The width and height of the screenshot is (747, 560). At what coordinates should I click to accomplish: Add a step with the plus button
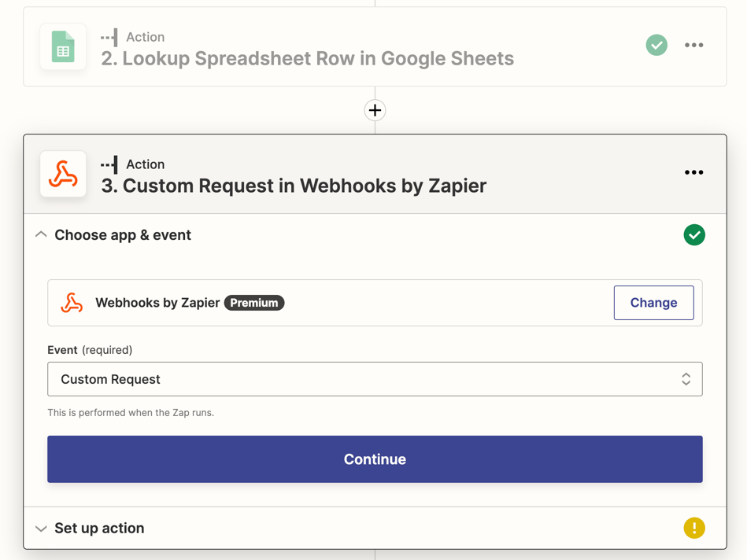375,110
